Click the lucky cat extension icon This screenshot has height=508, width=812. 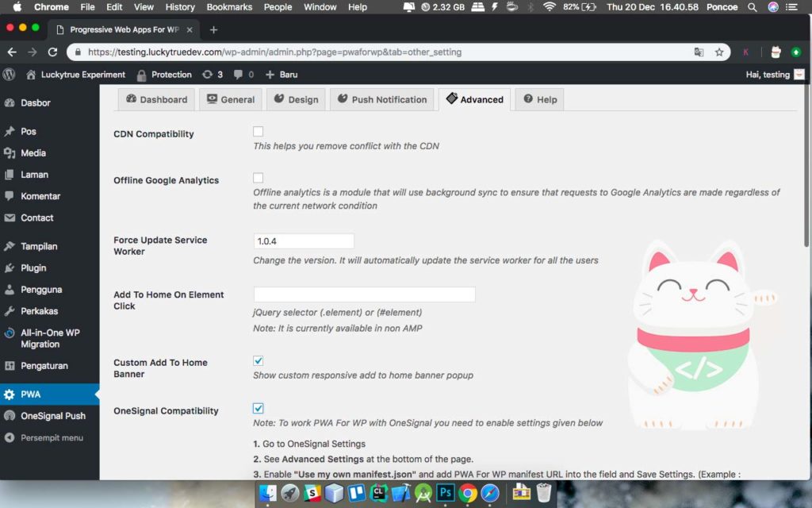click(776, 52)
